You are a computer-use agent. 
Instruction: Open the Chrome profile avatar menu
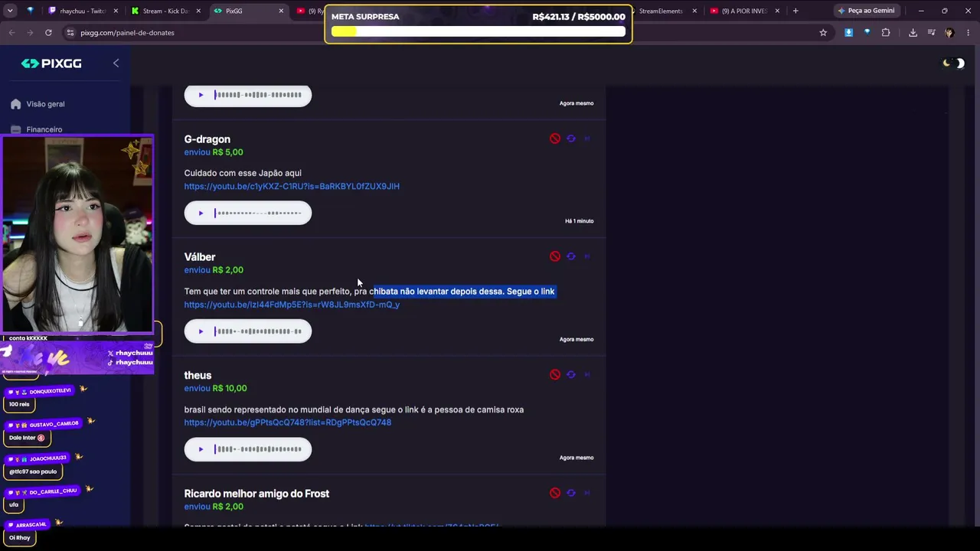click(949, 33)
